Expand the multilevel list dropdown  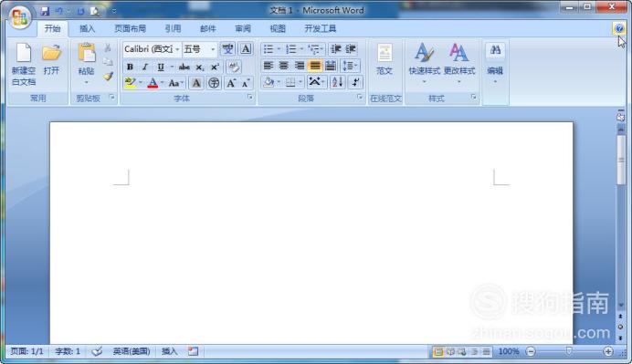(321, 49)
